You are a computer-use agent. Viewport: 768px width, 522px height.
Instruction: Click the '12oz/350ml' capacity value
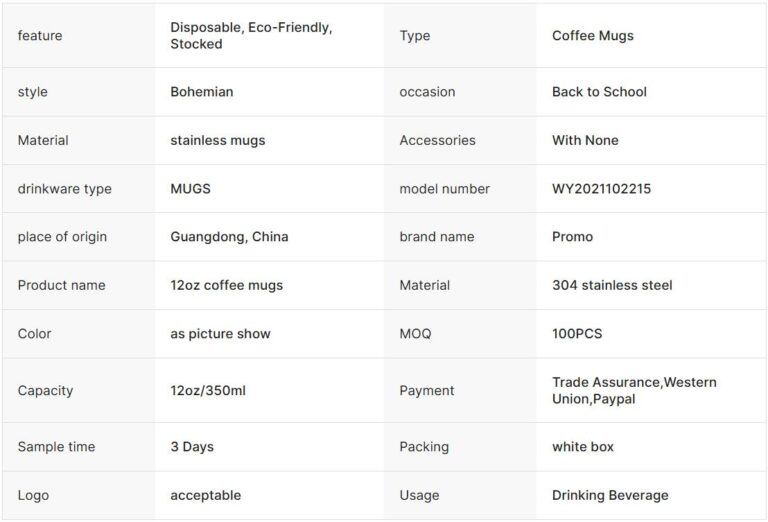(x=207, y=390)
